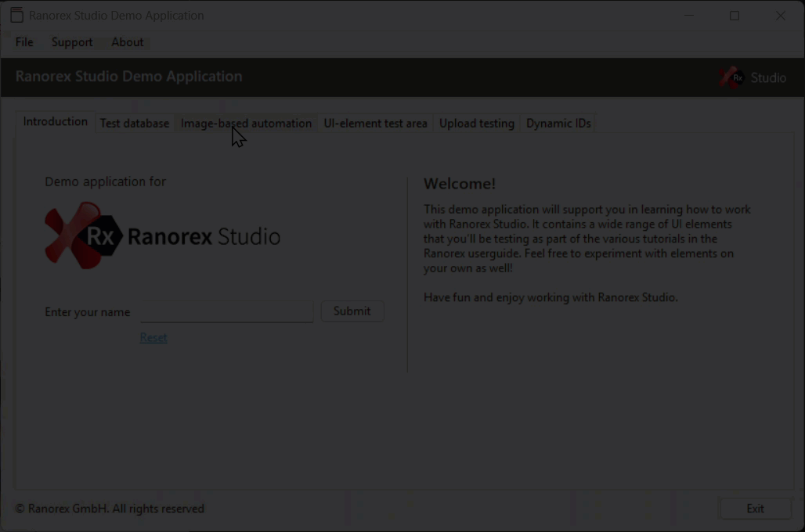Click the Enter your name input field
Image resolution: width=805 pixels, height=532 pixels.
click(227, 311)
